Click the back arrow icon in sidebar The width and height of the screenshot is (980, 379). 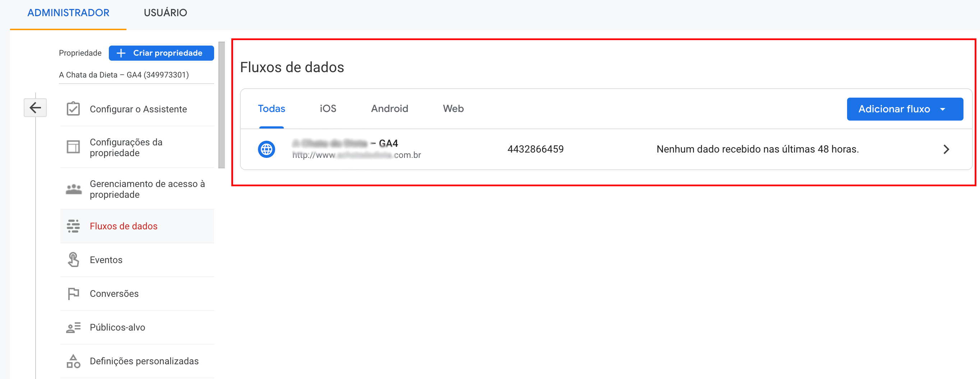point(35,108)
